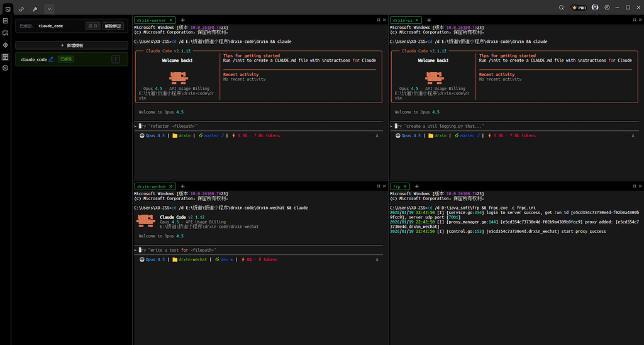Close the frp tab
The width and height of the screenshot is (644, 345).
404,186
